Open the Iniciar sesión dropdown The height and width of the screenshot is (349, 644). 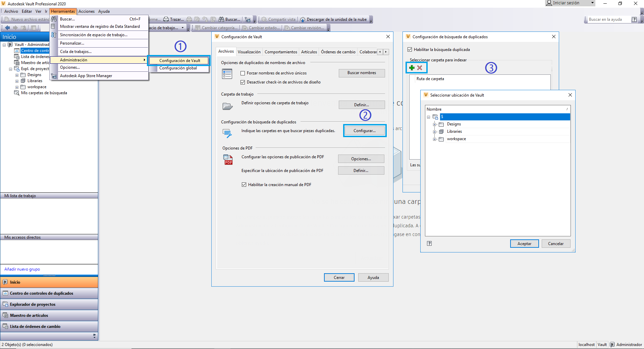[593, 3]
